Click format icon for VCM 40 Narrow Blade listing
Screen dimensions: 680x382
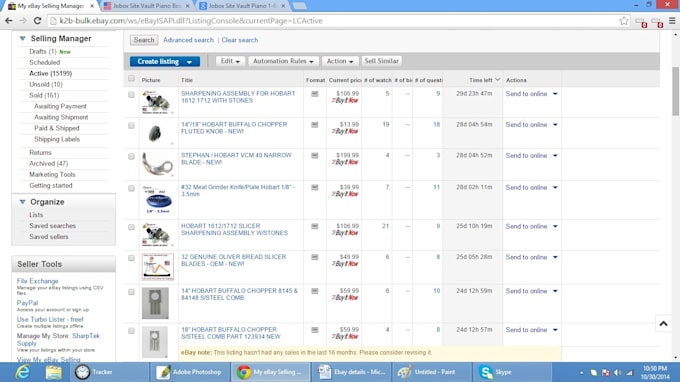coord(315,155)
